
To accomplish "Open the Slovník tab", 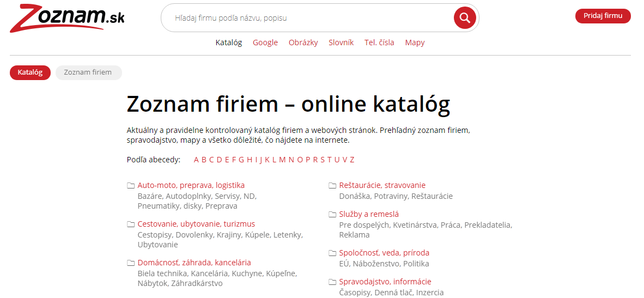I will [x=341, y=42].
